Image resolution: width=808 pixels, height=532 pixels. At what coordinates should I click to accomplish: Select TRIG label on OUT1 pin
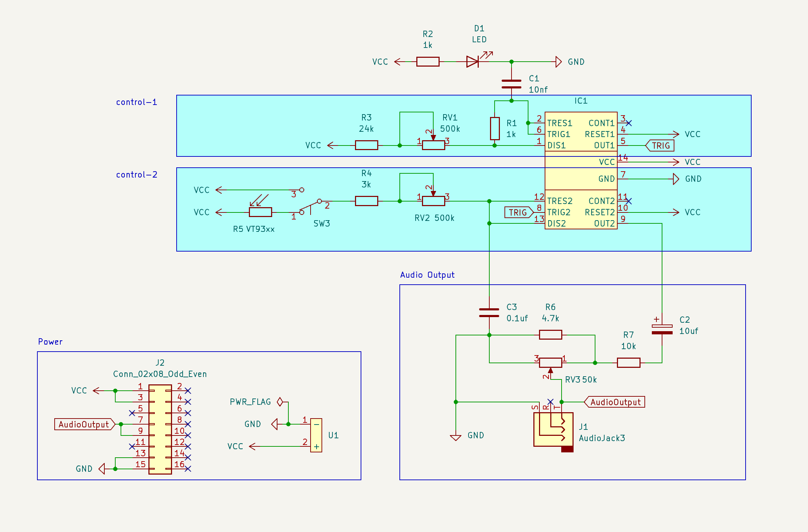[x=660, y=146]
